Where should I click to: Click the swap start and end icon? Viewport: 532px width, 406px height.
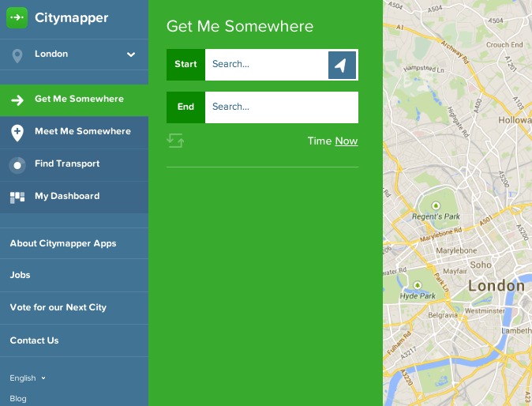tap(175, 141)
